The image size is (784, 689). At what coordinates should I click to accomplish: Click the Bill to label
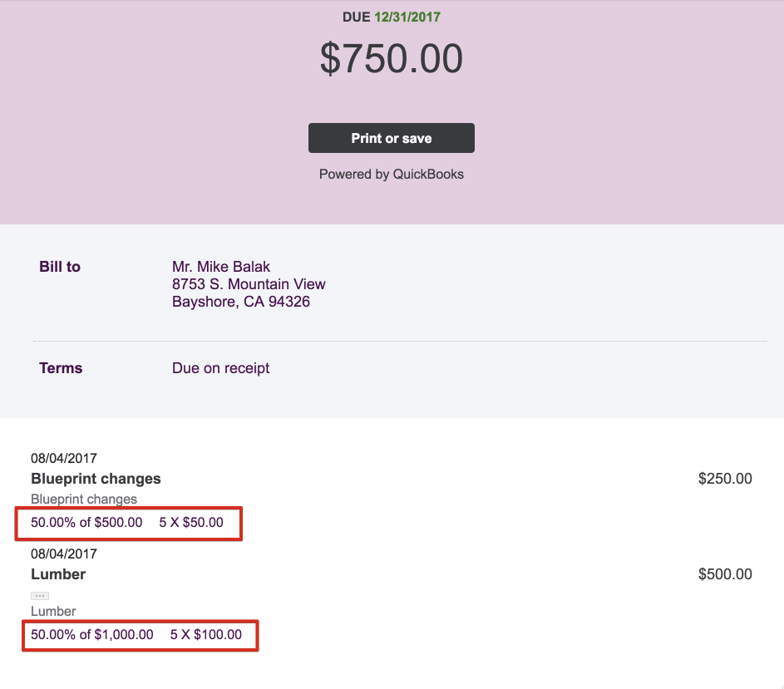click(60, 267)
